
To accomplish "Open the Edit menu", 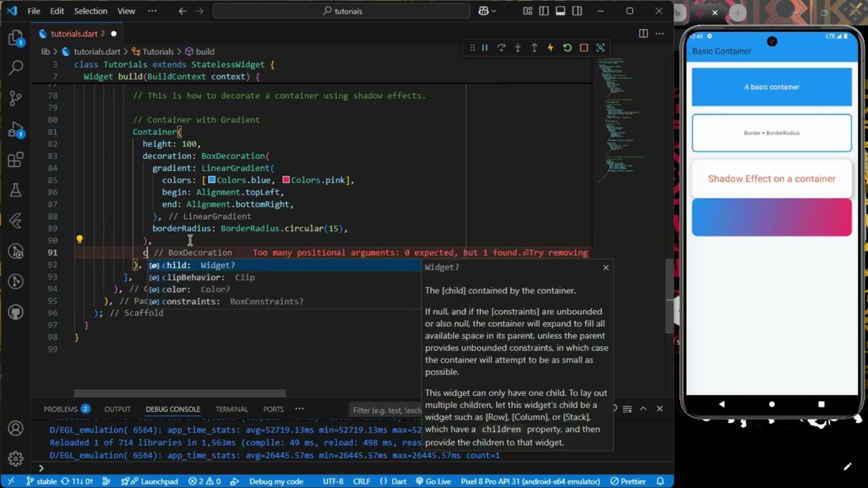I will [x=57, y=11].
